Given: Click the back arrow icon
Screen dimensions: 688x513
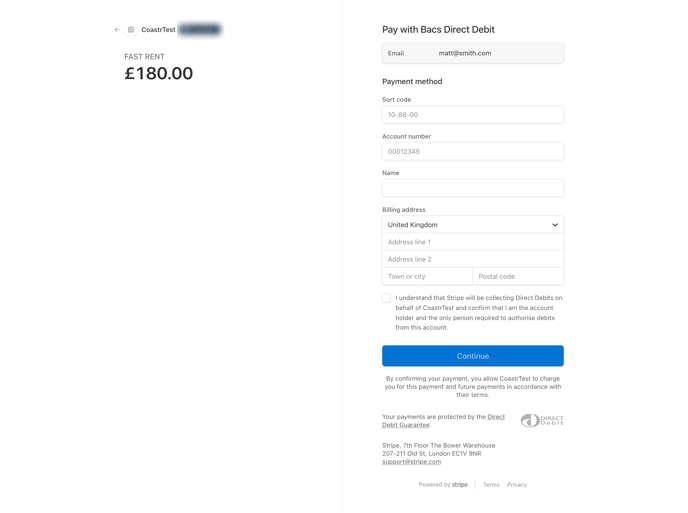Looking at the screenshot, I should point(117,30).
